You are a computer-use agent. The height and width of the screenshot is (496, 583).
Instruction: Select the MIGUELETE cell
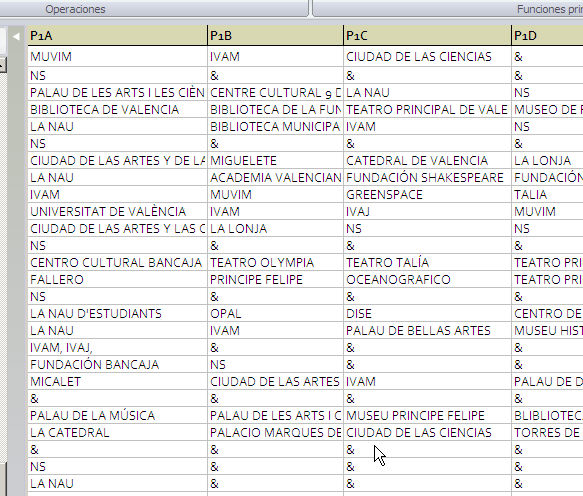point(276,160)
